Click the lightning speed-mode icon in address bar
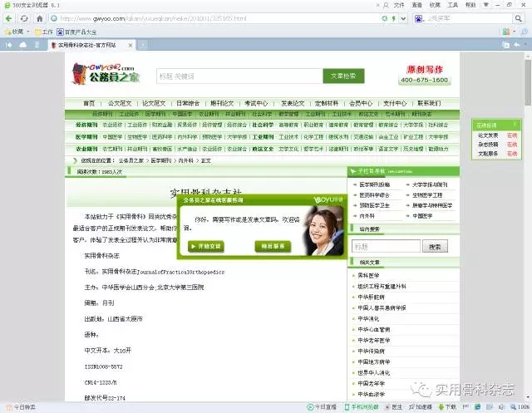 [x=394, y=18]
